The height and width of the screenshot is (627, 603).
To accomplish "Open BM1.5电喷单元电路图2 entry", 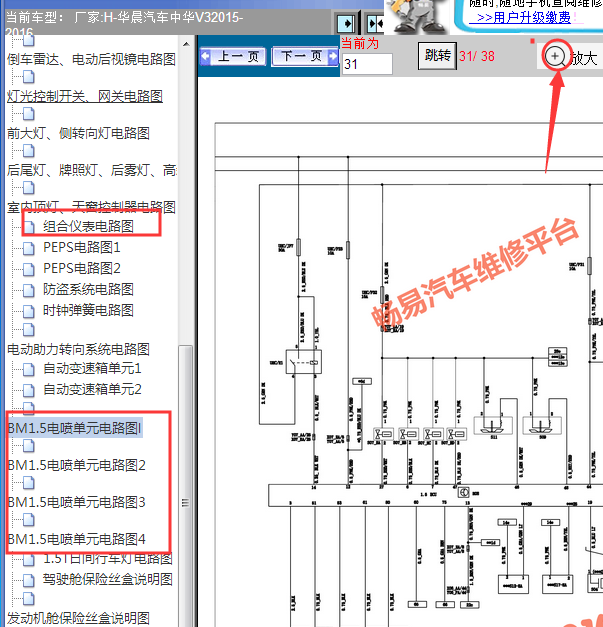I will [77, 465].
